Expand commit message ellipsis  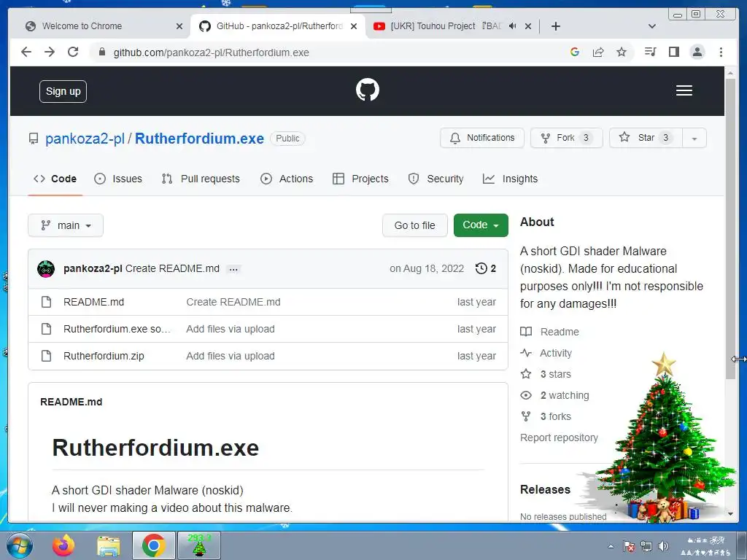tap(233, 269)
